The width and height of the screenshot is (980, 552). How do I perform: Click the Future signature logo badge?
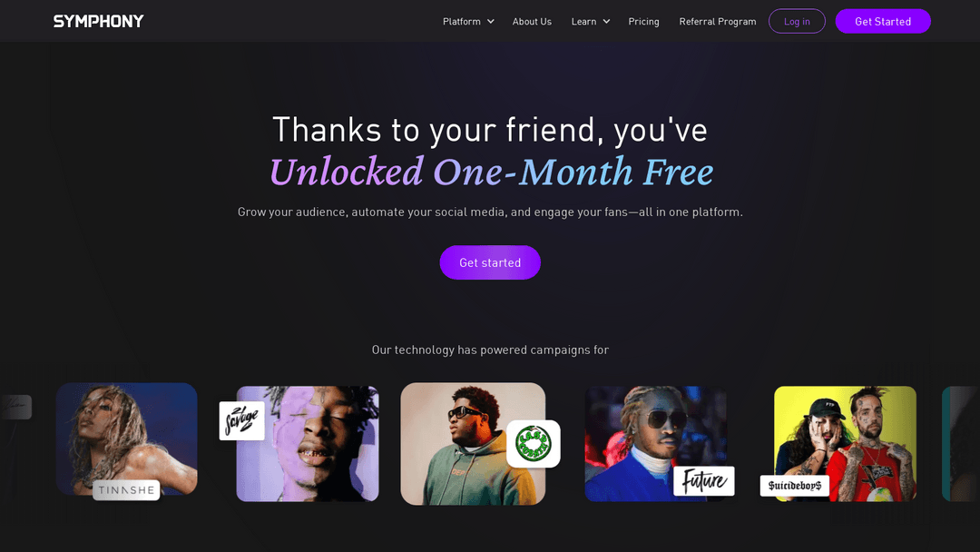[x=703, y=480]
